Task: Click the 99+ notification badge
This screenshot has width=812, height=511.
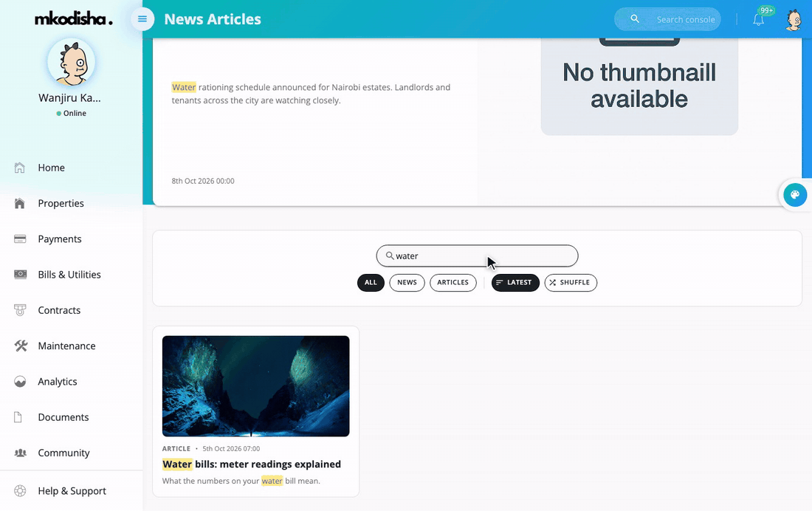Action: [x=766, y=10]
